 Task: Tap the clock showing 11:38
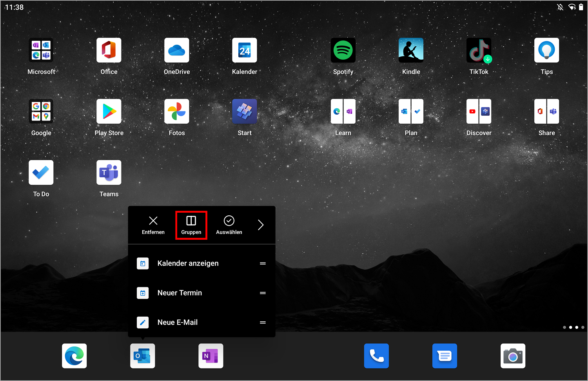click(x=14, y=7)
